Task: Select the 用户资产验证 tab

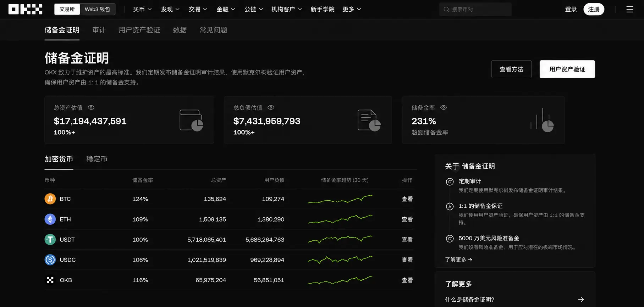Action: coord(139,30)
